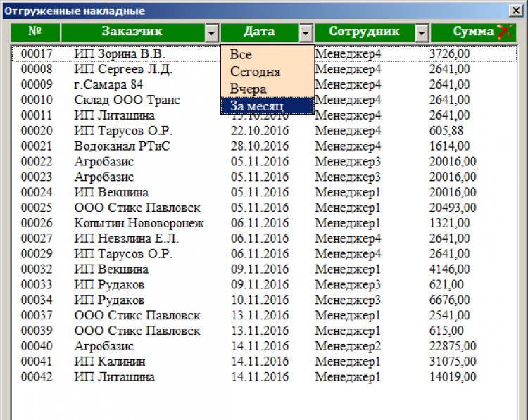The height and width of the screenshot is (420, 528).
Task: Click the sum 621,00
Action: pyautogui.click(x=446, y=285)
